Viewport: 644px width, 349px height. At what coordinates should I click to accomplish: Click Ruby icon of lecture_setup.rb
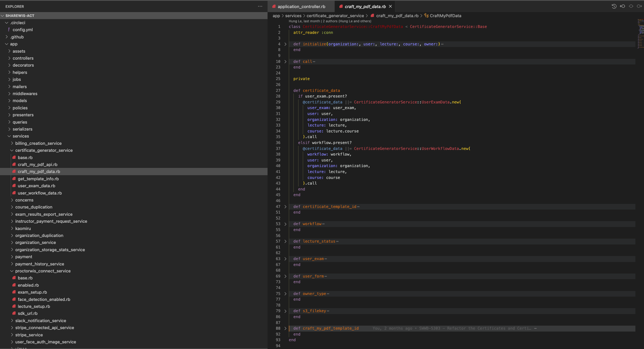pyautogui.click(x=14, y=306)
